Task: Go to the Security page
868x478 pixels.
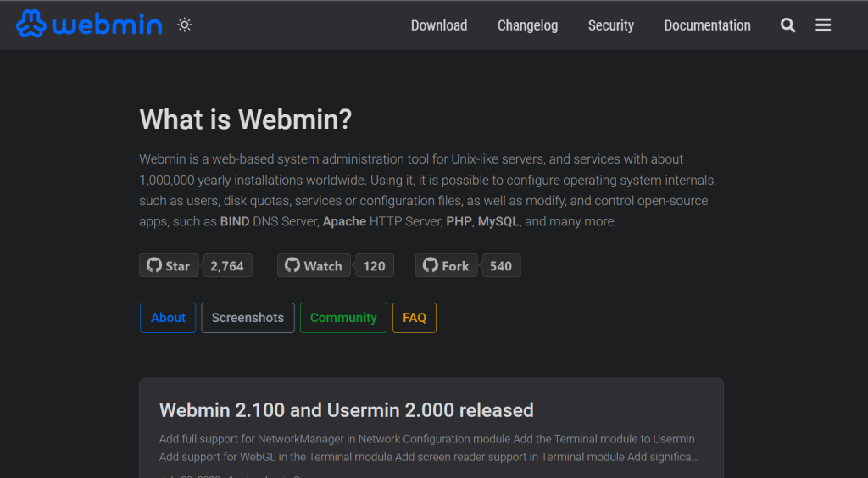Action: (x=610, y=25)
